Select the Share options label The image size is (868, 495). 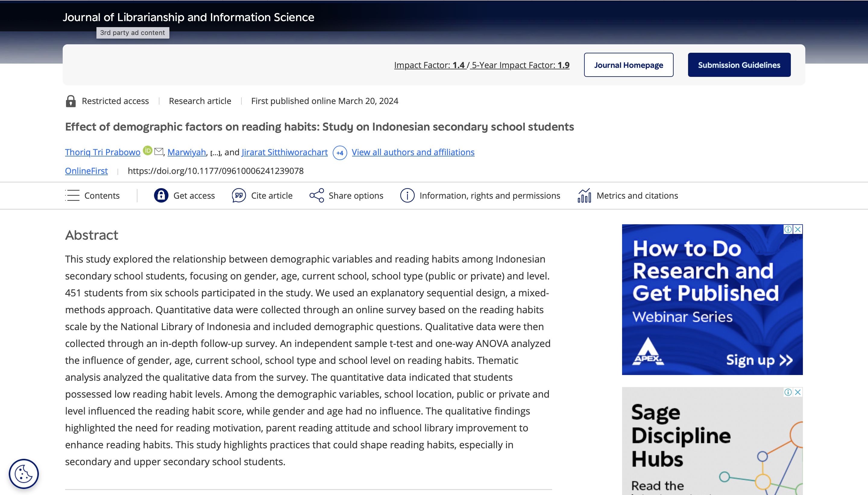356,196
